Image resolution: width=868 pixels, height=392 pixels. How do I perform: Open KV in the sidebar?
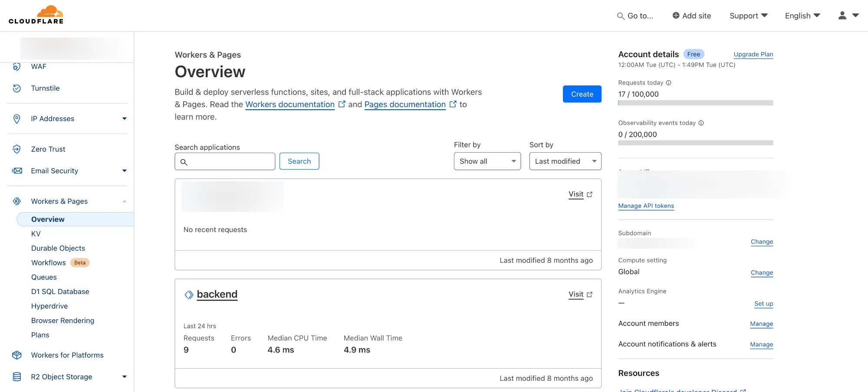tap(36, 234)
